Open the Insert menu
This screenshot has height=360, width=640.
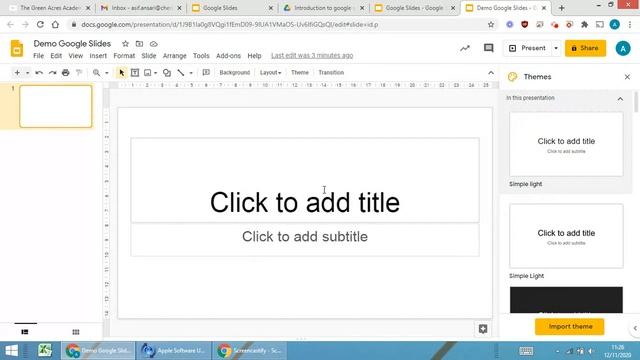(98, 56)
